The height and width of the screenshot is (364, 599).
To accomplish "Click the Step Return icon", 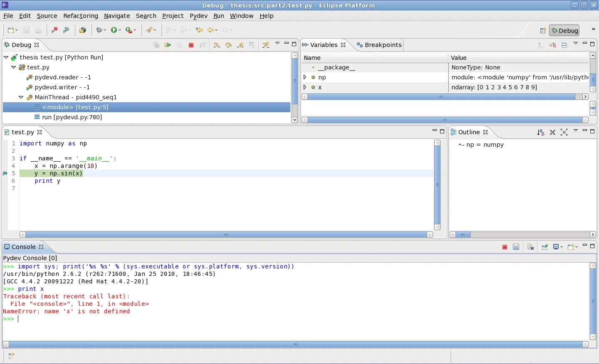I will point(240,45).
